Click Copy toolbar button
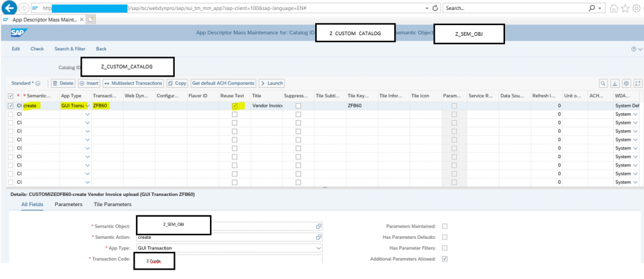The height and width of the screenshot is (279, 644). 177,84
